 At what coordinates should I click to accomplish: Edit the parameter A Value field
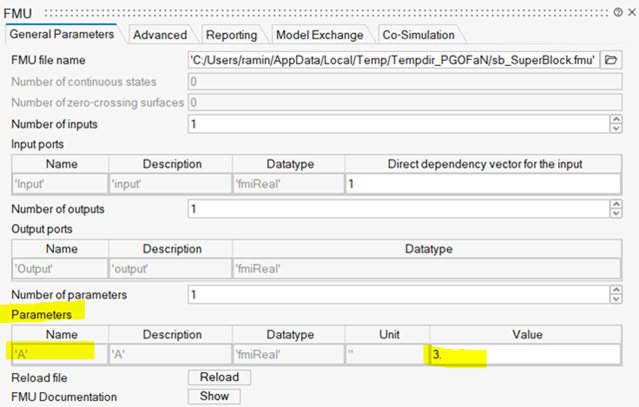point(520,354)
